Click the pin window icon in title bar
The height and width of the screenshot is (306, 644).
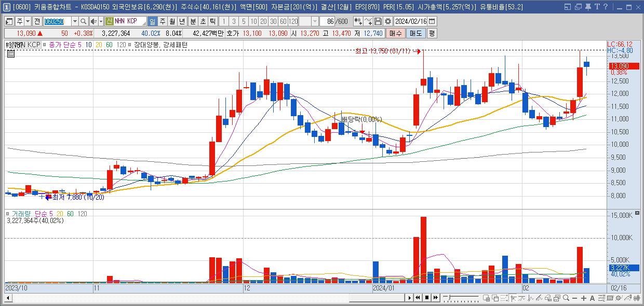[587, 7]
